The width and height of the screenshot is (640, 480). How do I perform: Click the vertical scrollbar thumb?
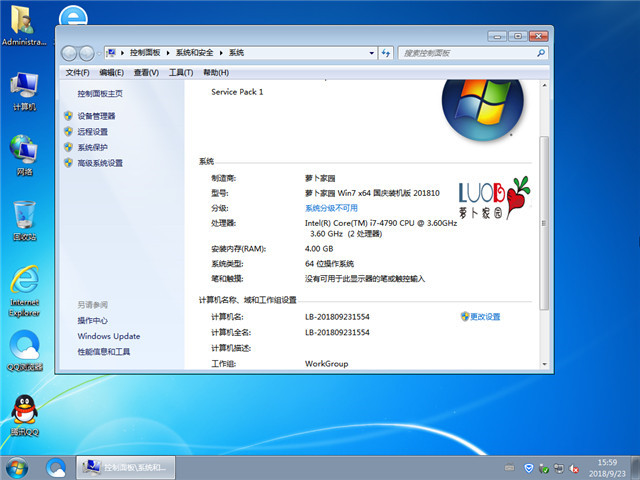pyautogui.click(x=544, y=223)
